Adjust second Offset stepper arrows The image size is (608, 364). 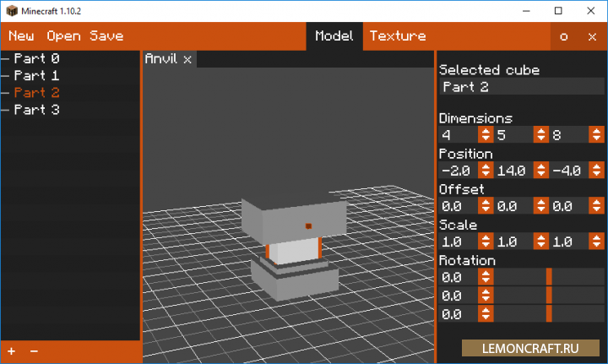click(541, 206)
